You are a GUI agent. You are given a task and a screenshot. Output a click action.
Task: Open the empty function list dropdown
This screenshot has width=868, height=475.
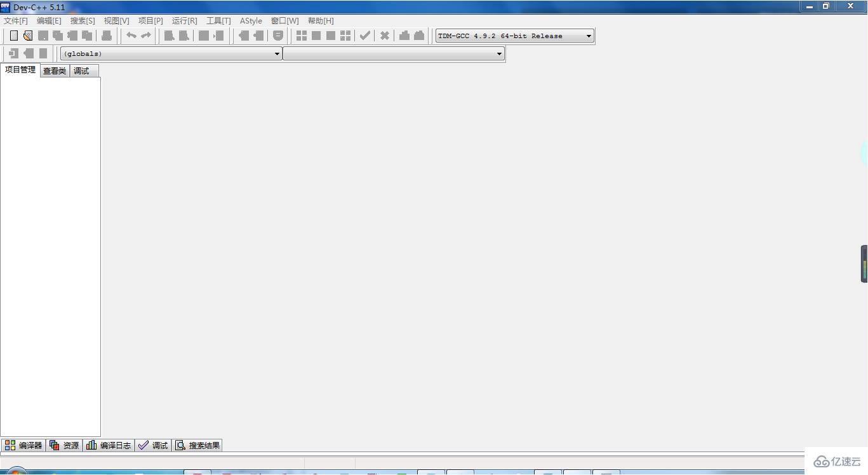coord(393,53)
